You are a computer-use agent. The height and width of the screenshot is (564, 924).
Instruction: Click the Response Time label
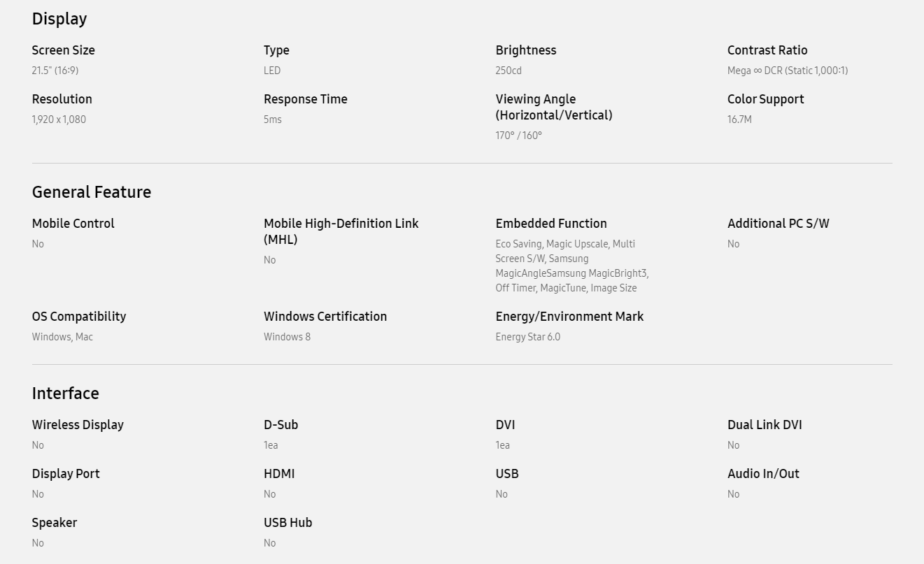pos(305,99)
